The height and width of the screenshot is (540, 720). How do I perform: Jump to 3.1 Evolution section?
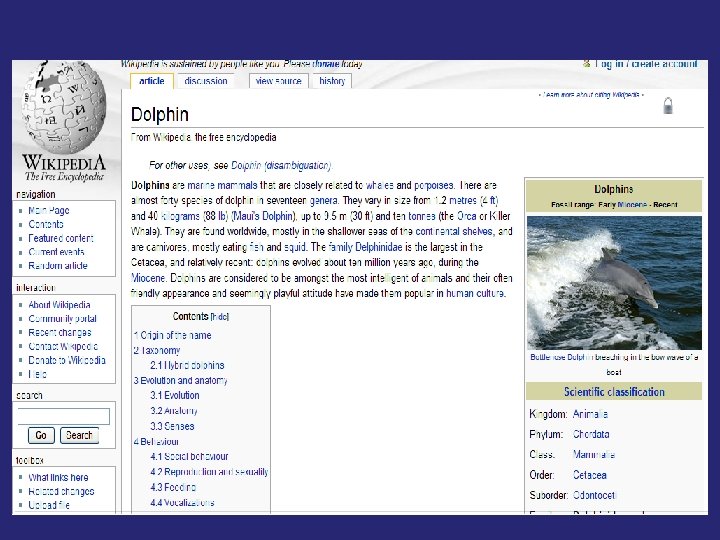tap(175, 395)
